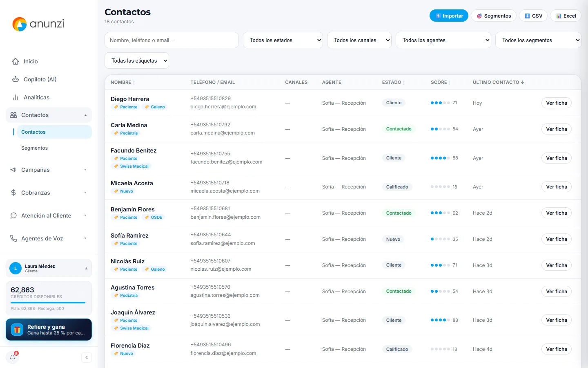Screen dimensions: 588x368
Task: Click the Atención al Cliente chat icon
Action: [x=13, y=215]
